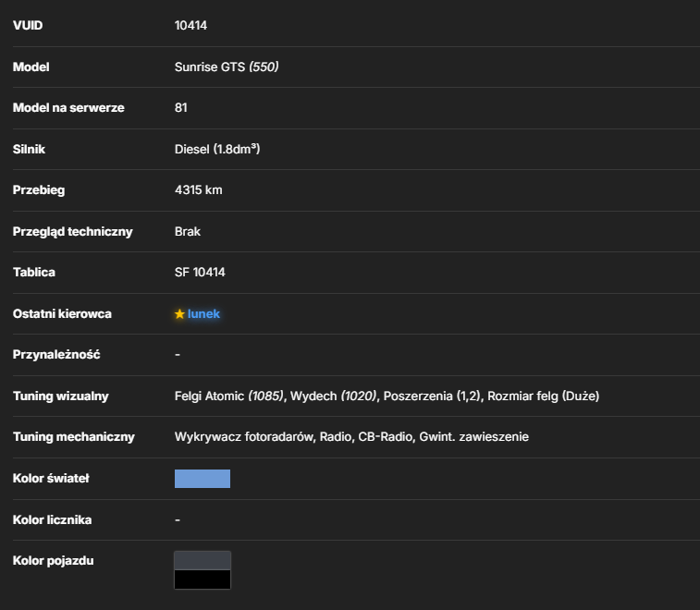
Task: Click the Rozmiar felg (Duże) entry
Action: pyautogui.click(x=543, y=396)
